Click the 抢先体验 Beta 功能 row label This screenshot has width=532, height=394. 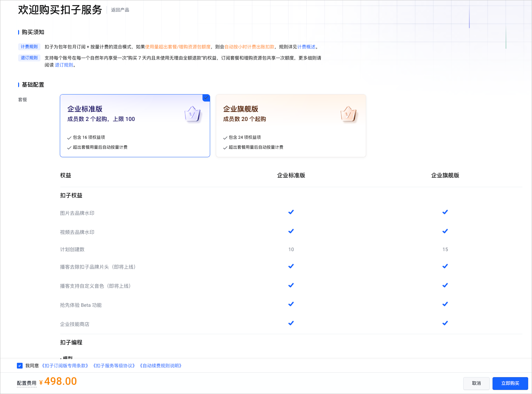(81, 305)
